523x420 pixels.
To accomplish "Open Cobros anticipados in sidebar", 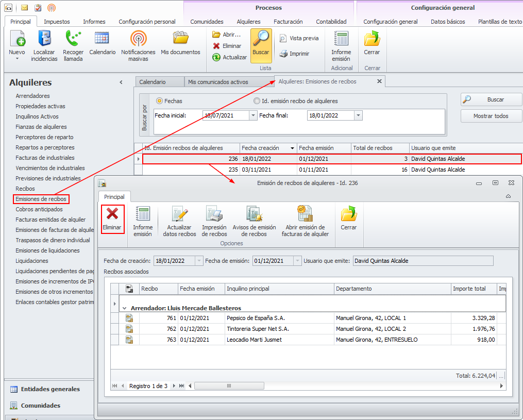I will click(x=39, y=210).
